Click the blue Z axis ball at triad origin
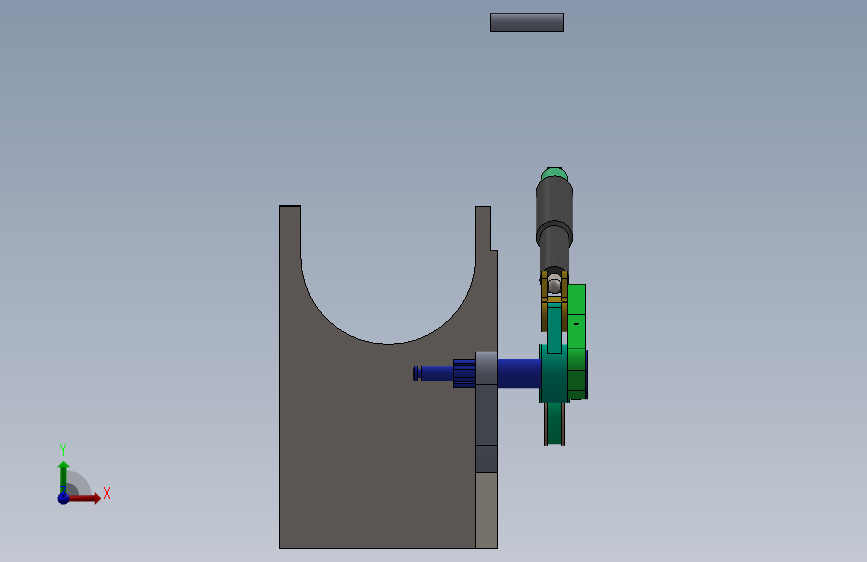Viewport: 867px width, 562px height. 63,498
